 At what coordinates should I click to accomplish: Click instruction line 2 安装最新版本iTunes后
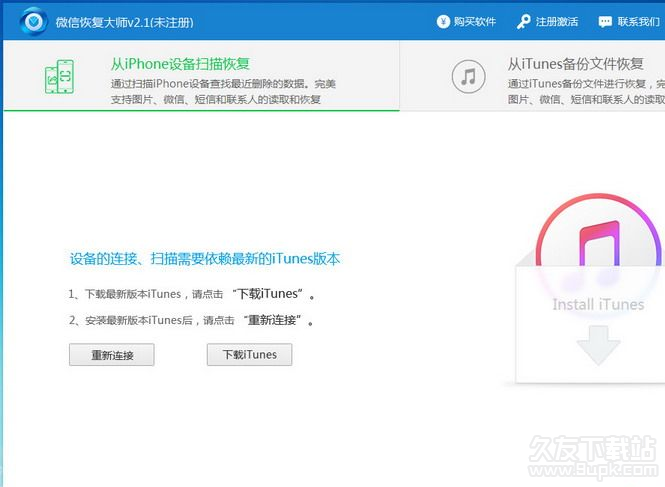(x=191, y=320)
